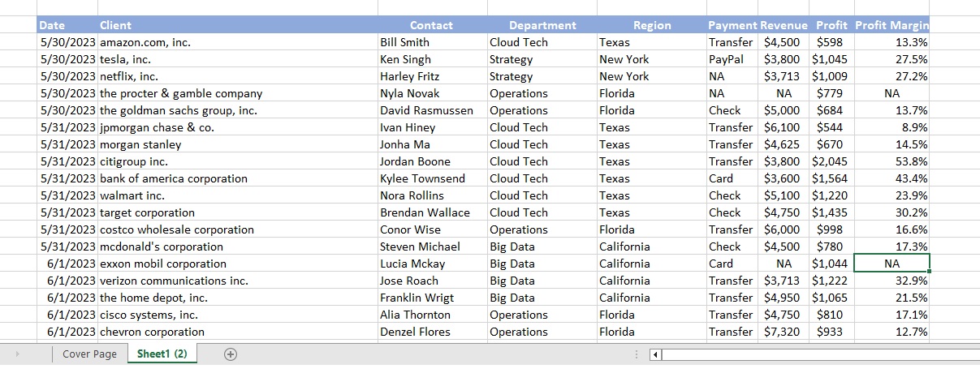Click the tab bar resize handle dots
Screen dimensions: 980x373
pos(637,354)
